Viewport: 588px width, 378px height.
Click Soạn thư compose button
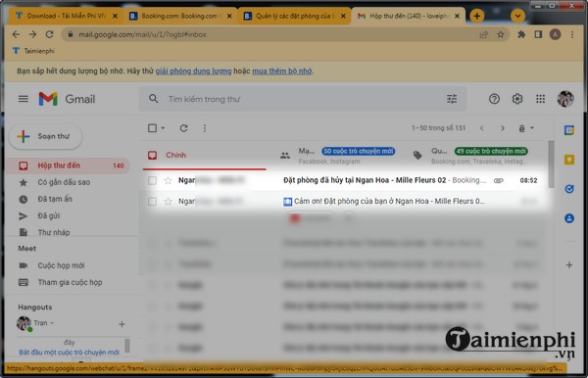tap(45, 136)
